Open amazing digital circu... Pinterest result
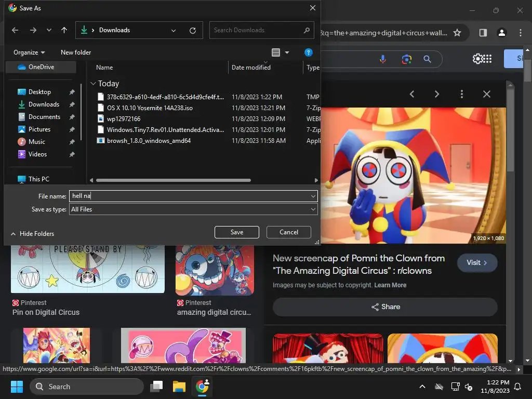 (214, 312)
